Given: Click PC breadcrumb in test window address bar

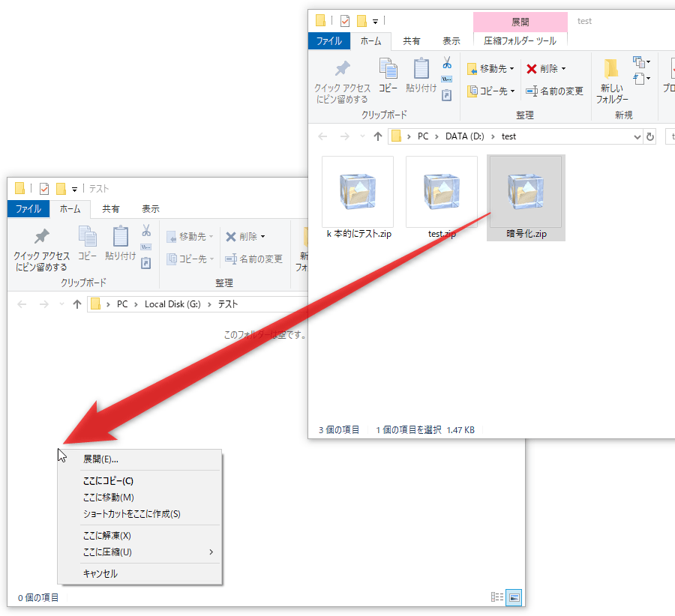Looking at the screenshot, I should (x=423, y=137).
